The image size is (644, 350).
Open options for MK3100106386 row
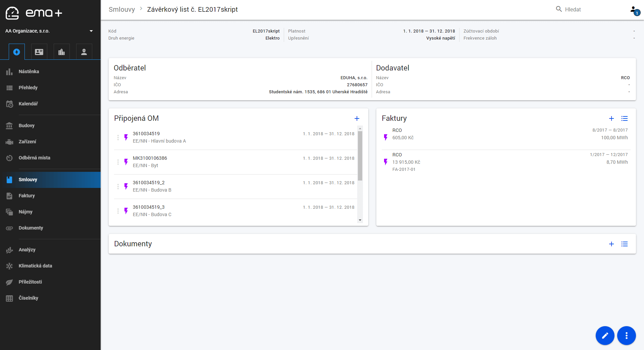[x=118, y=162]
